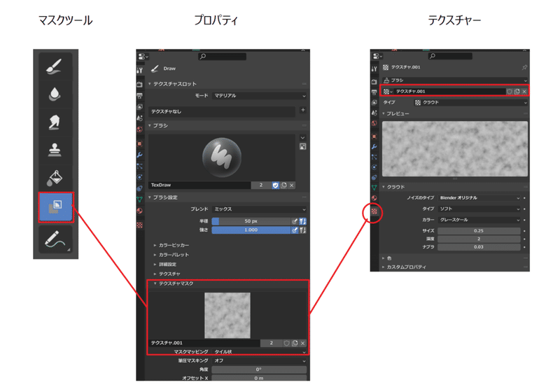This screenshot has height=392, width=560.
Task: Unlink テクスチャ.001 from mask slot
Action: [302, 343]
